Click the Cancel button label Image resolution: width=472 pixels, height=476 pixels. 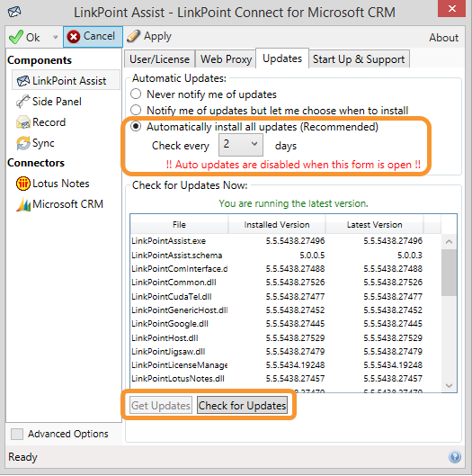point(99,36)
